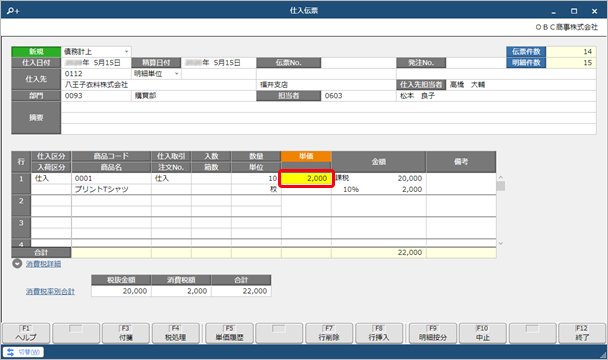Click the search-plus icon in title bar
Viewport: 608px width, 360px height.
[13, 11]
